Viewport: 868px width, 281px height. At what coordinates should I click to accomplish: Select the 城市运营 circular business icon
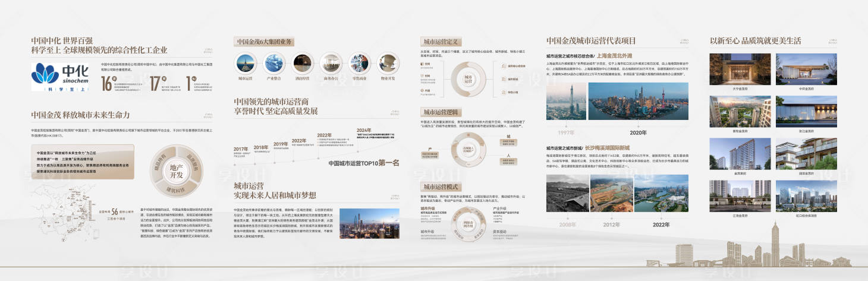click(246, 63)
